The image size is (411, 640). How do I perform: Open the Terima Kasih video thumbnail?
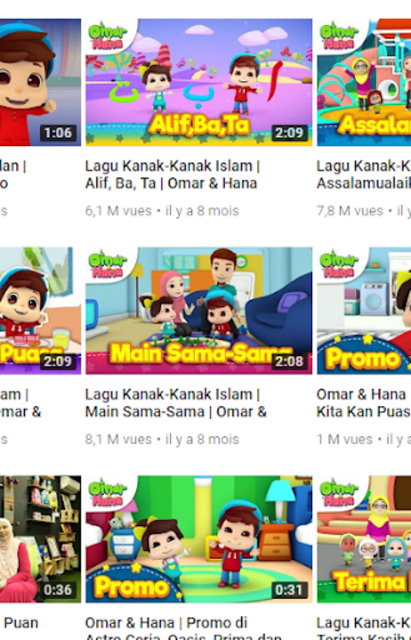[x=364, y=539]
